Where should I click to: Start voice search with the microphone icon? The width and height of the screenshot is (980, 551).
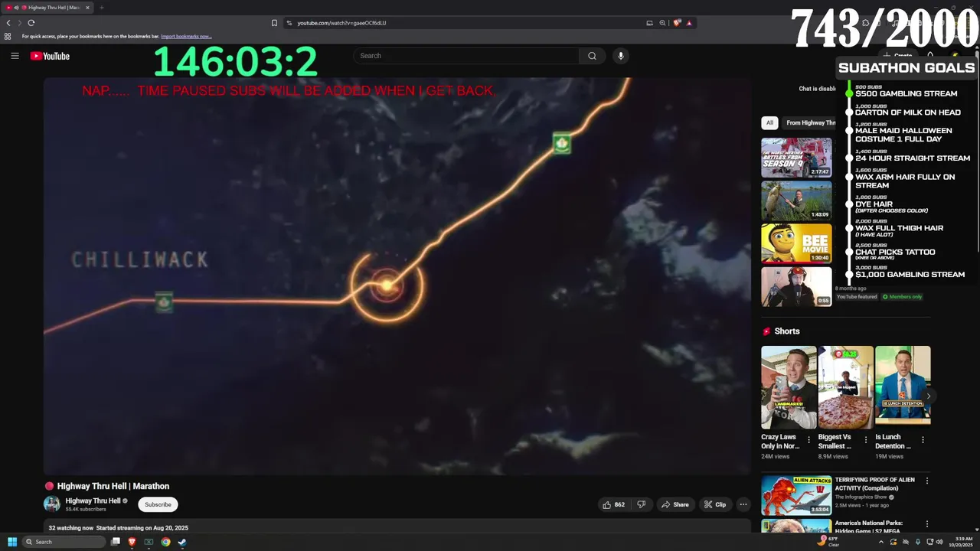(621, 56)
